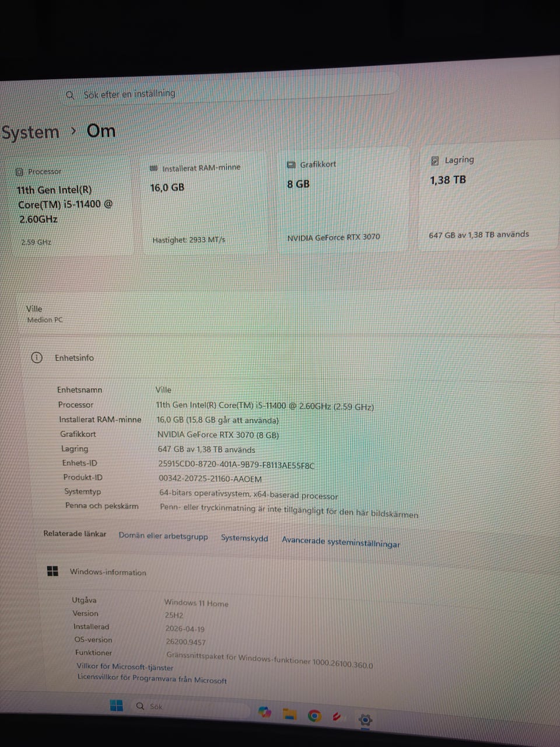The image size is (560, 747).
Task: Click the magnifier icon in settings search
Action: pyautogui.click(x=70, y=95)
